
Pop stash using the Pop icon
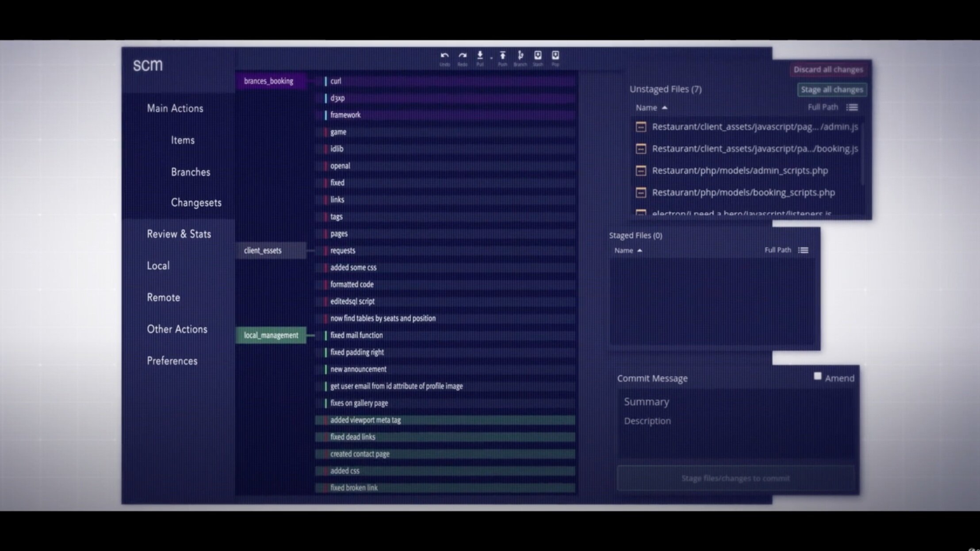pos(555,56)
